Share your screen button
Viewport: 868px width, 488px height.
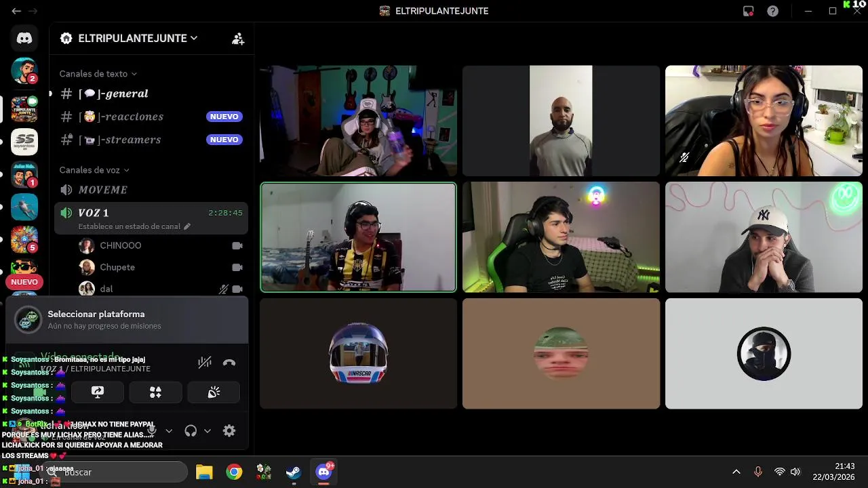coord(98,392)
